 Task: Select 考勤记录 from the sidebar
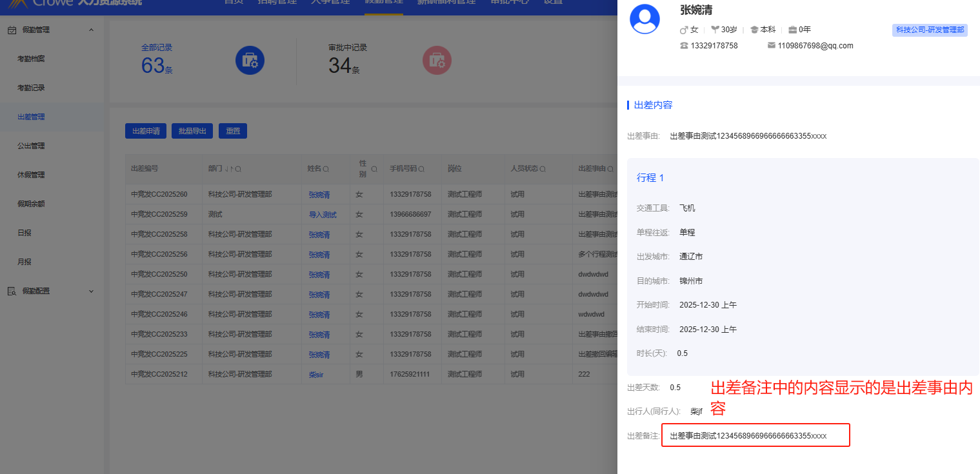tap(31, 88)
